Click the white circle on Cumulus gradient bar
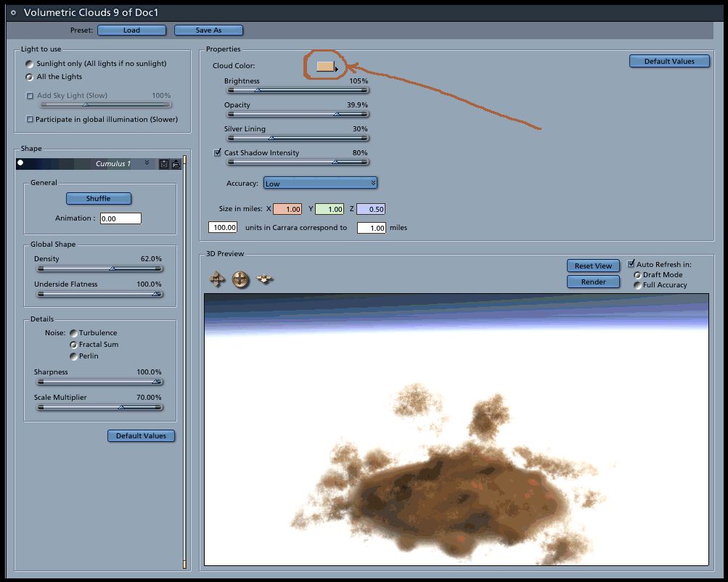728x582 pixels. 20,163
